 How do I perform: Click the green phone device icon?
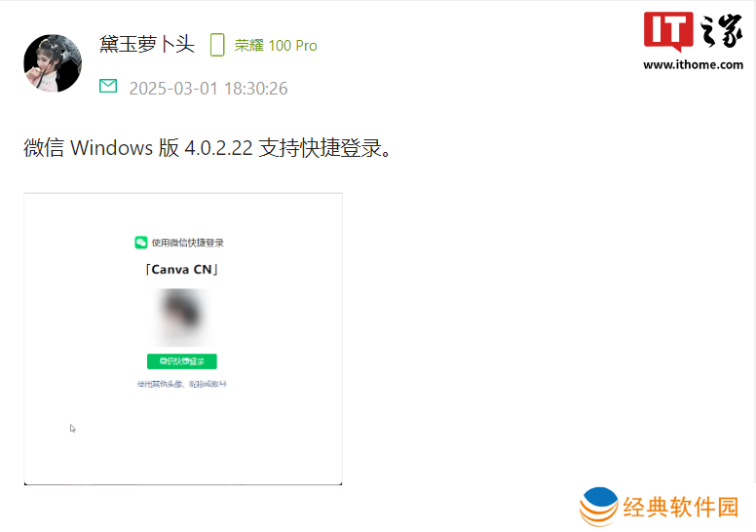coord(217,45)
